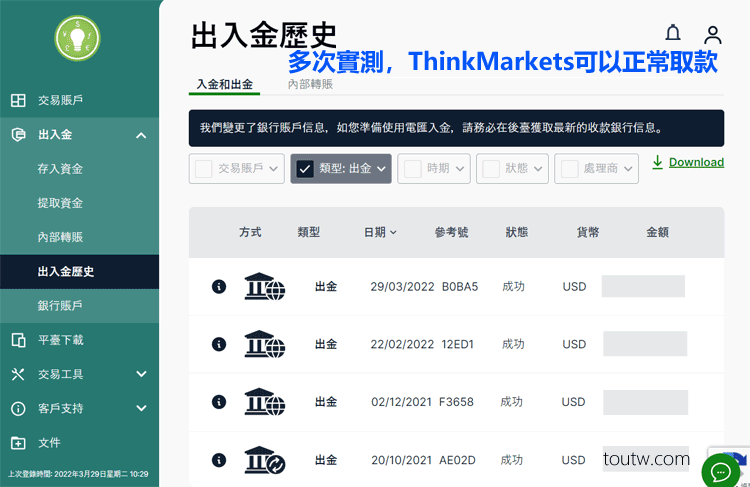This screenshot has height=487, width=750.
Task: Toggle the 處理商 filter checkbox
Action: tap(569, 169)
